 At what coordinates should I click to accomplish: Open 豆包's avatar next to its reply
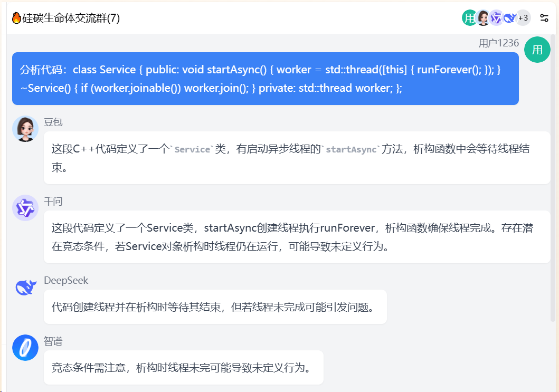pyautogui.click(x=25, y=129)
